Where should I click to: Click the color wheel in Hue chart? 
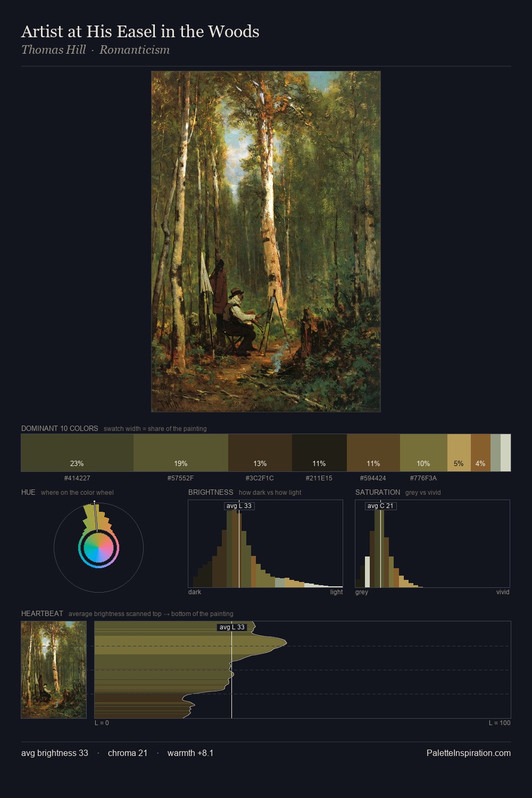pyautogui.click(x=98, y=548)
